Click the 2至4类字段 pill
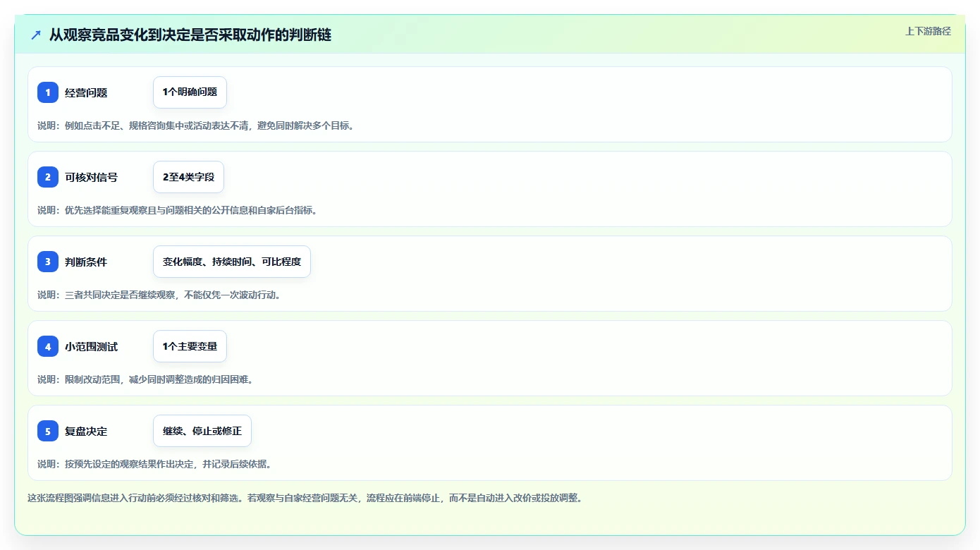The image size is (980, 550). 188,177
